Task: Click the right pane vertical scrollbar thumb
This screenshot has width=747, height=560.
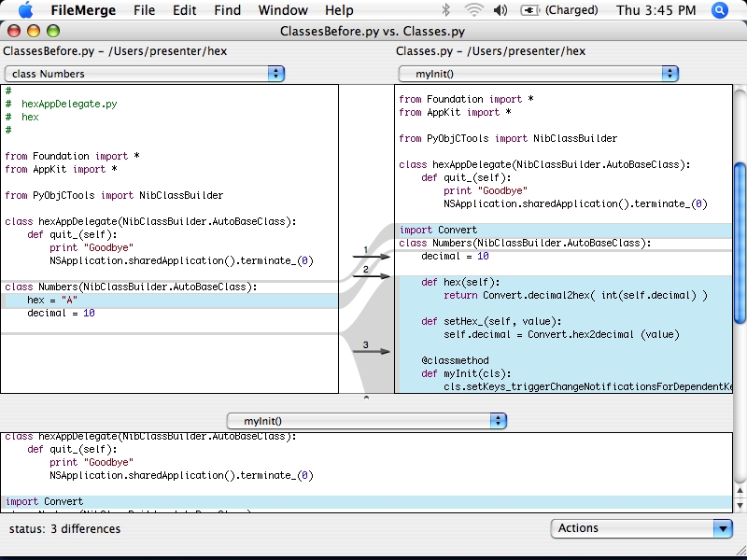Action: (x=740, y=243)
